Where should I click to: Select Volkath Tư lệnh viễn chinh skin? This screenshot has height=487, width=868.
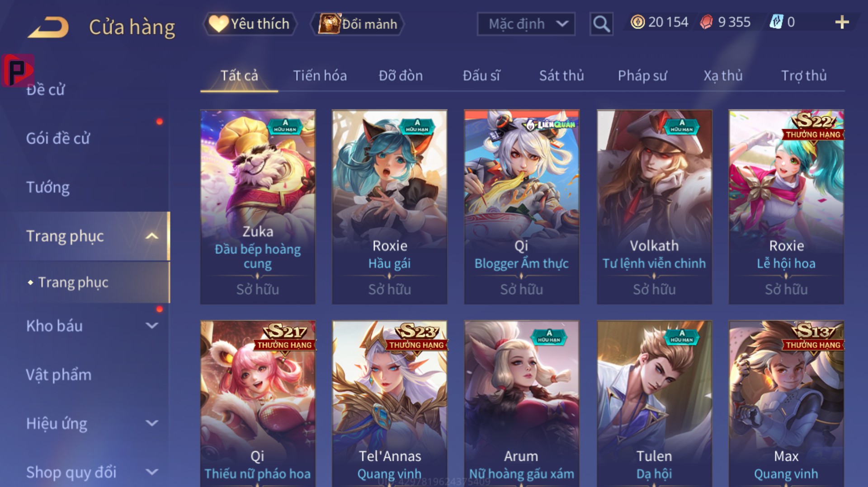click(654, 207)
